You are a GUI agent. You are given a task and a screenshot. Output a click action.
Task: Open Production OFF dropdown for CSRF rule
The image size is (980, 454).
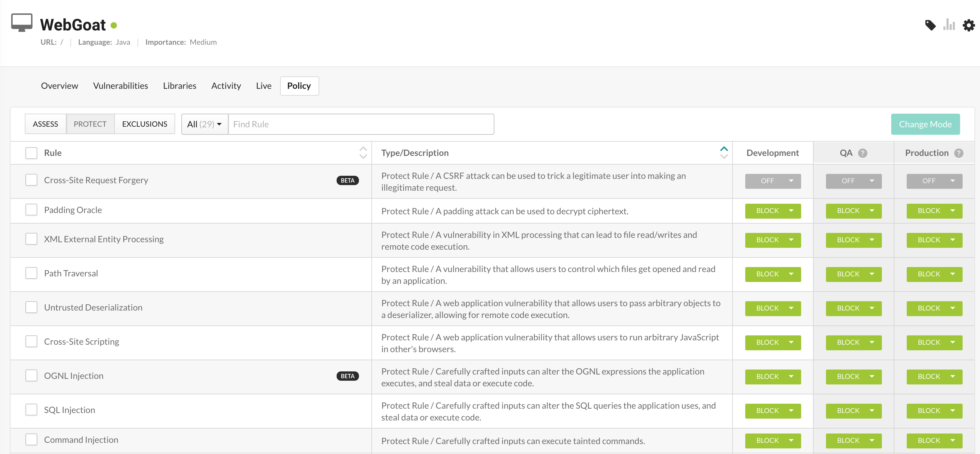(934, 181)
